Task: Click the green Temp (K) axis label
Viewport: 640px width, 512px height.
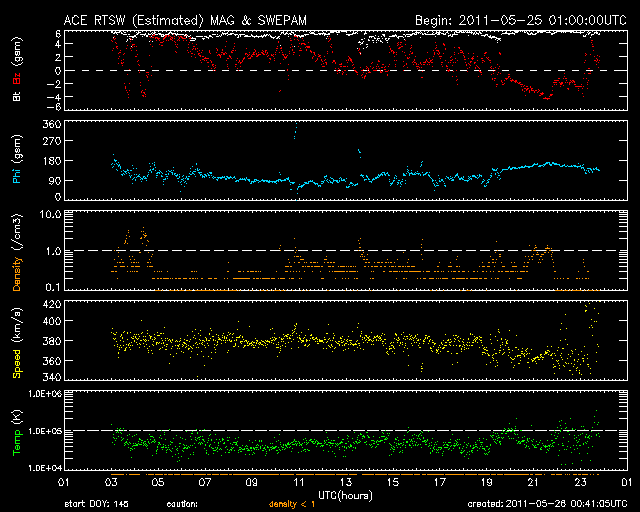Action: click(x=17, y=433)
